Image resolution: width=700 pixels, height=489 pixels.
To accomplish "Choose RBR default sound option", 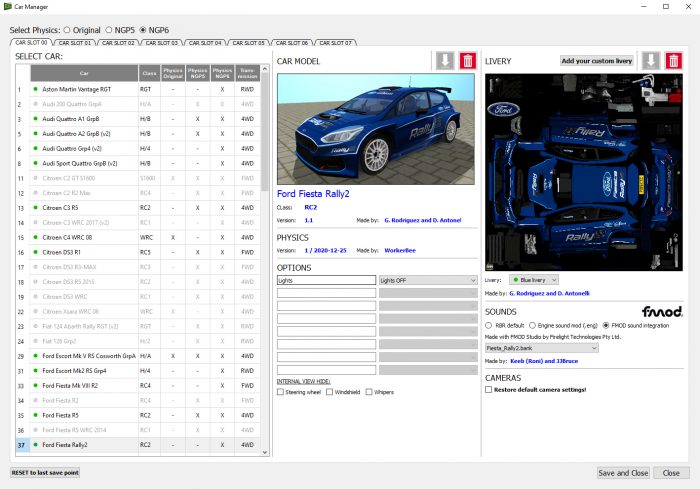I will pyautogui.click(x=489, y=326).
